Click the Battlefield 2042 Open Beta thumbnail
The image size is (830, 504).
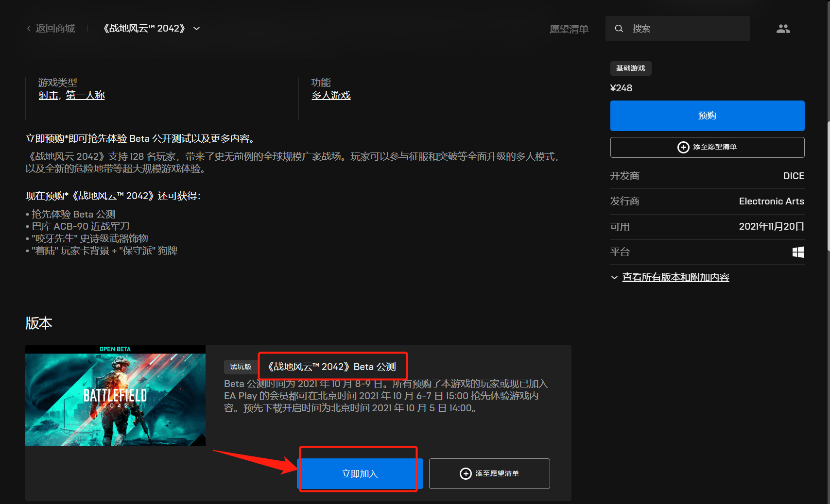[115, 395]
